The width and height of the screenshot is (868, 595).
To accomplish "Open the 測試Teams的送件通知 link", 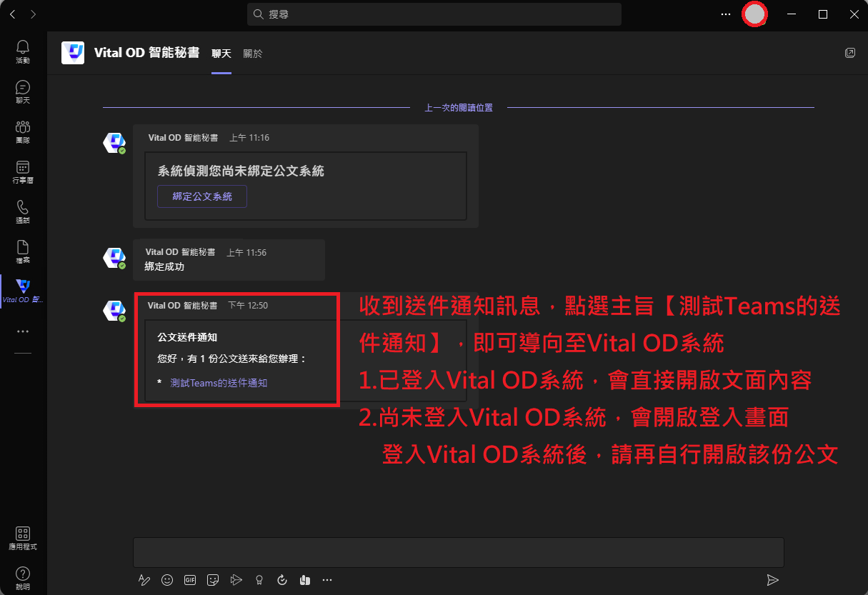I will tap(219, 383).
